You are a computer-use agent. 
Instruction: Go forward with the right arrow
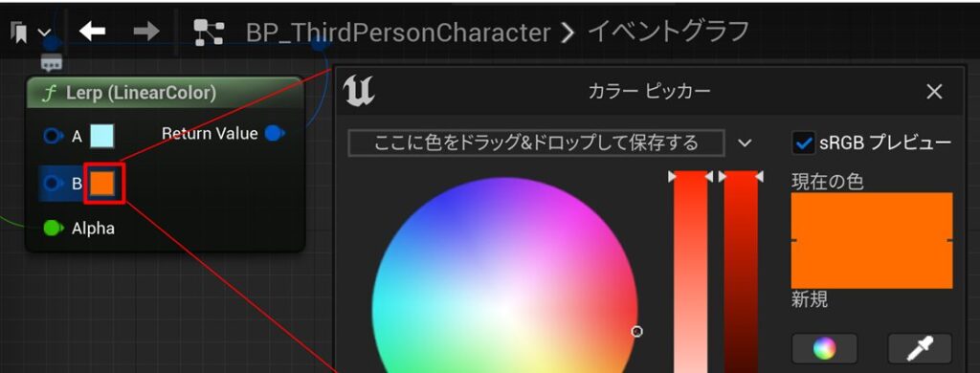pos(146,32)
